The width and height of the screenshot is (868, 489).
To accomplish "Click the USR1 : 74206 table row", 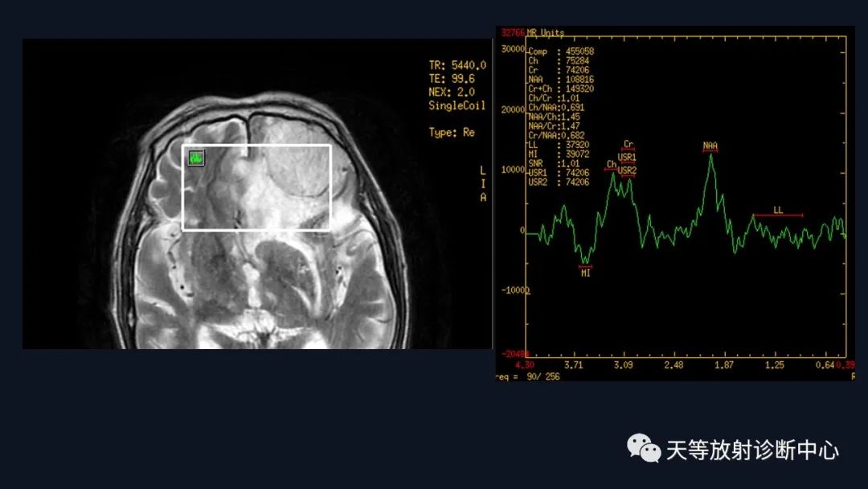I will point(559,174).
